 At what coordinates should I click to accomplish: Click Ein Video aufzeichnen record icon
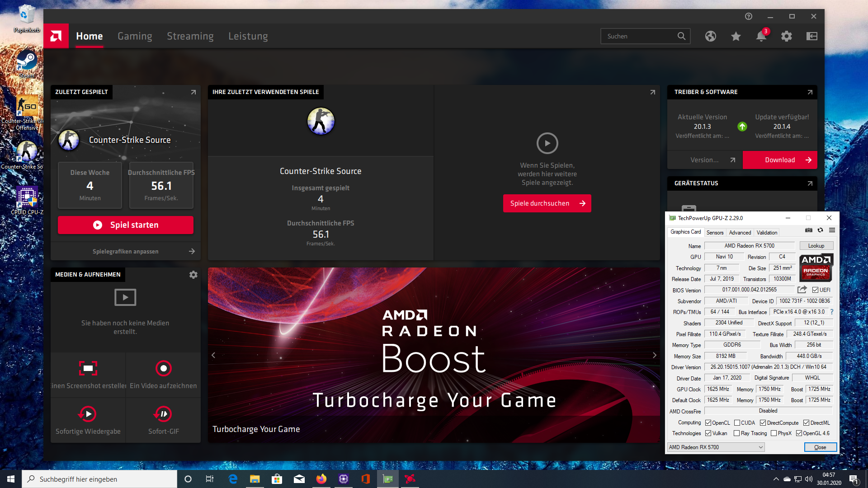pyautogui.click(x=163, y=368)
